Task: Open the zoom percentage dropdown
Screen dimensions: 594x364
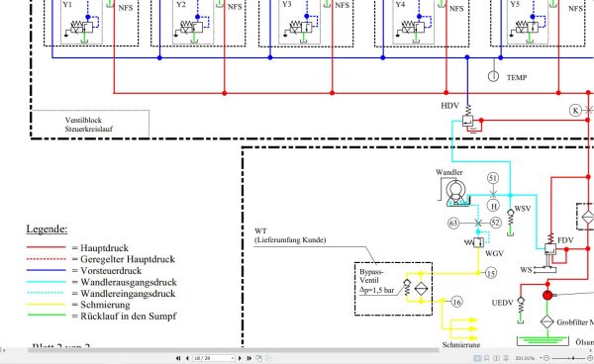Action: click(541, 358)
